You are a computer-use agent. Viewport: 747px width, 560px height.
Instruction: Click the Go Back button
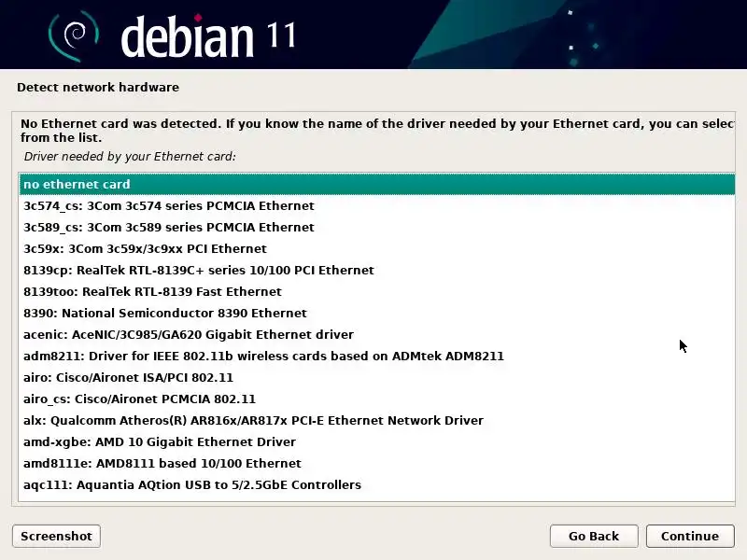pyautogui.click(x=594, y=536)
